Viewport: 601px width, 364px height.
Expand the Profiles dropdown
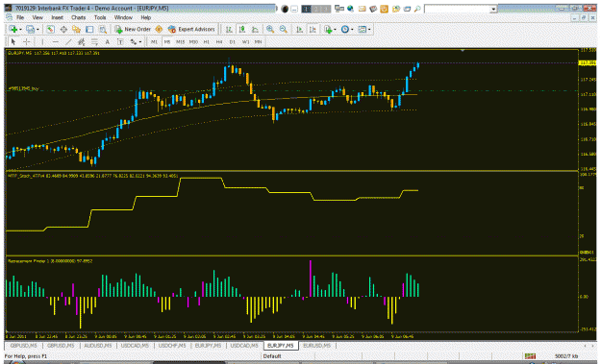38,30
